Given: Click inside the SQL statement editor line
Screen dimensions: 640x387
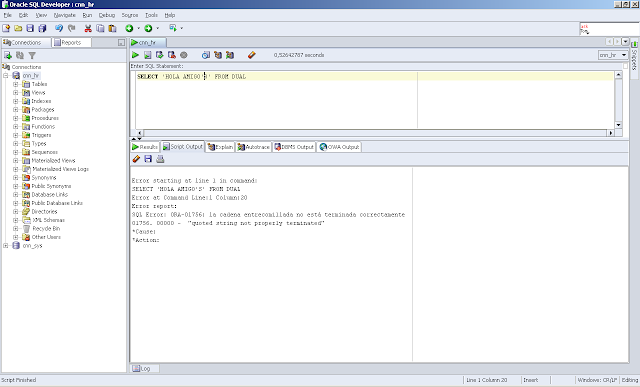Looking at the screenshot, I should [x=375, y=77].
